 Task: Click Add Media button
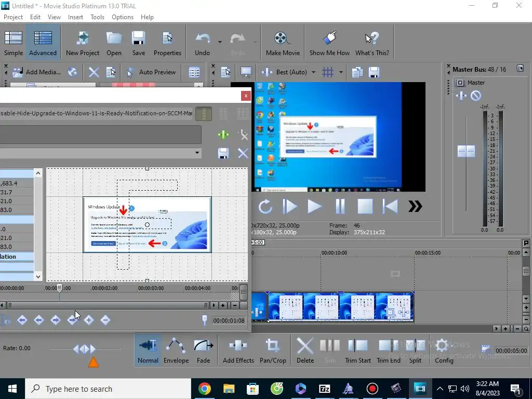pyautogui.click(x=37, y=72)
